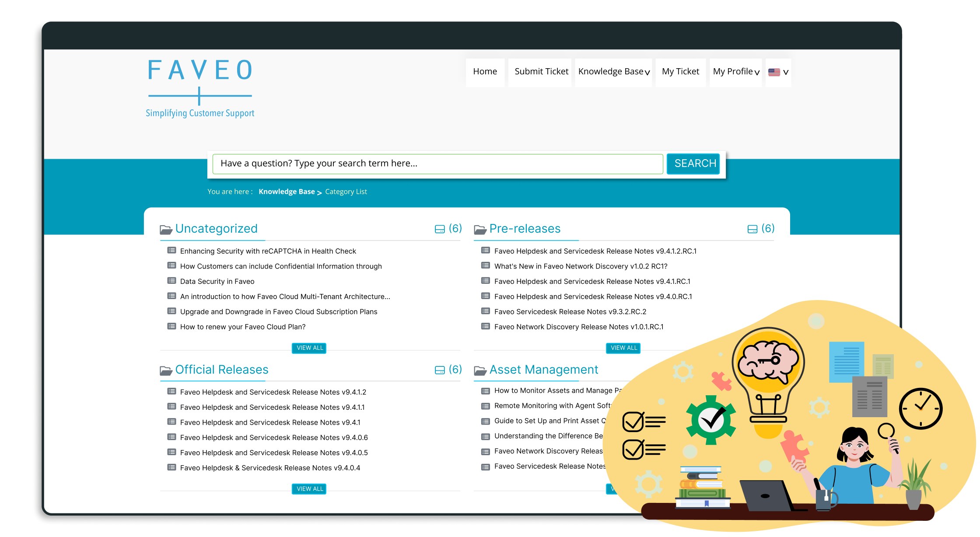980x537 pixels.
Task: Click article icon beside Understanding the Difference
Action: [x=486, y=437]
